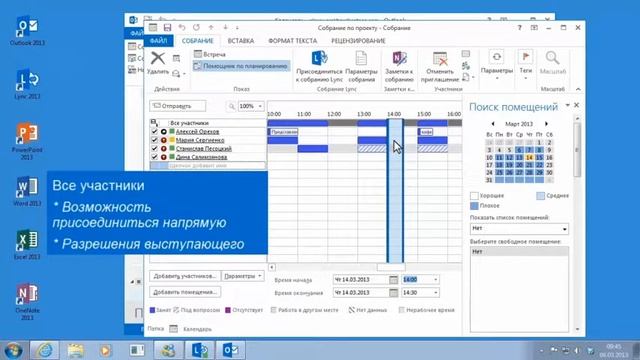Open the Параметры dropdown button below attendee list
640x360 pixels.
[x=242, y=276]
